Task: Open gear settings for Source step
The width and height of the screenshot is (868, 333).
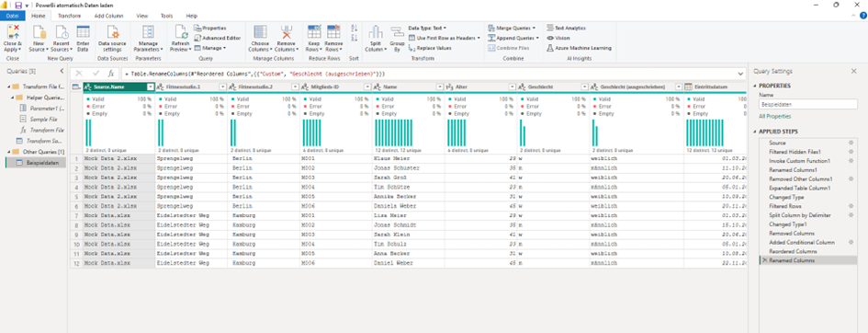Action: coord(851,143)
